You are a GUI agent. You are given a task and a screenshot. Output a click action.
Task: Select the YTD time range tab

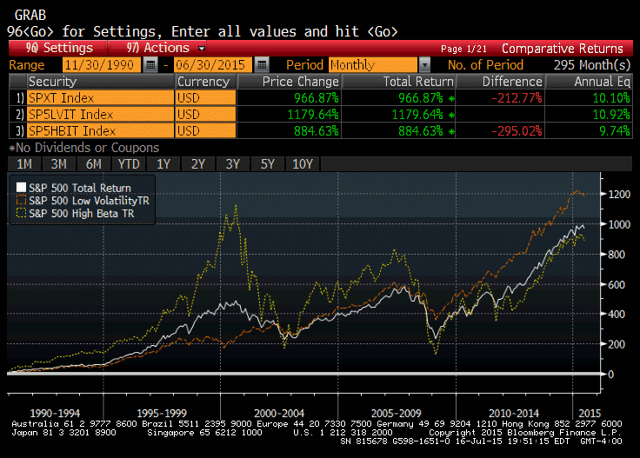[x=129, y=164]
